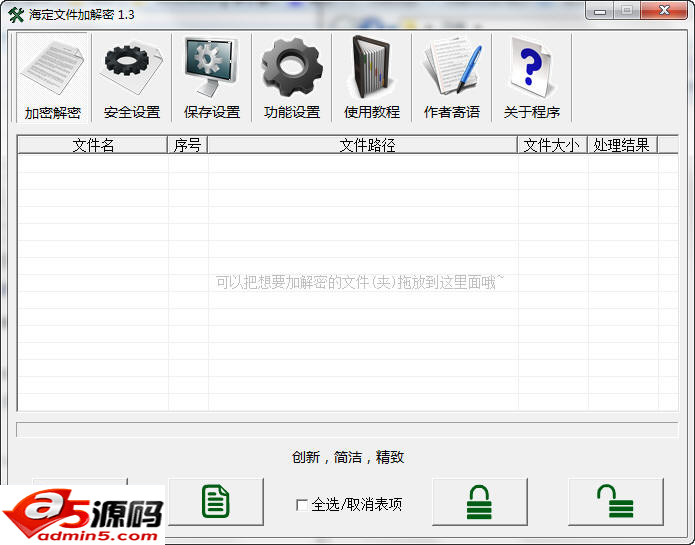The height and width of the screenshot is (545, 695).
Task: Open the 安全设置 gear tab
Action: point(132,77)
